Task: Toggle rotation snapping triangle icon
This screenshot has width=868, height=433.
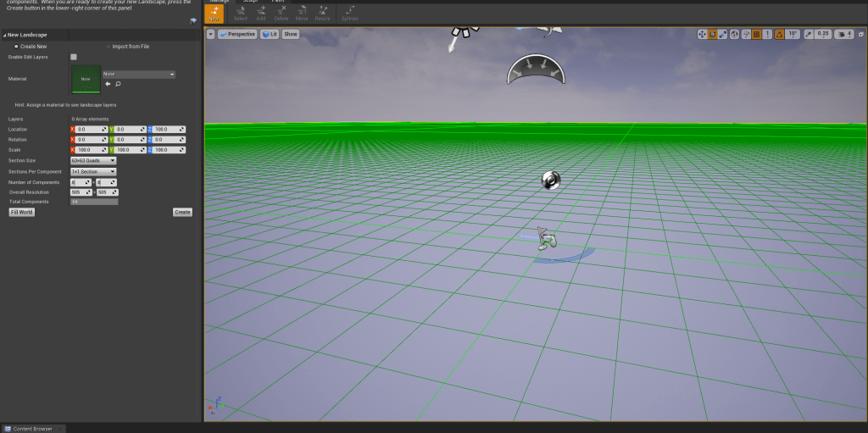Action: 778,34
